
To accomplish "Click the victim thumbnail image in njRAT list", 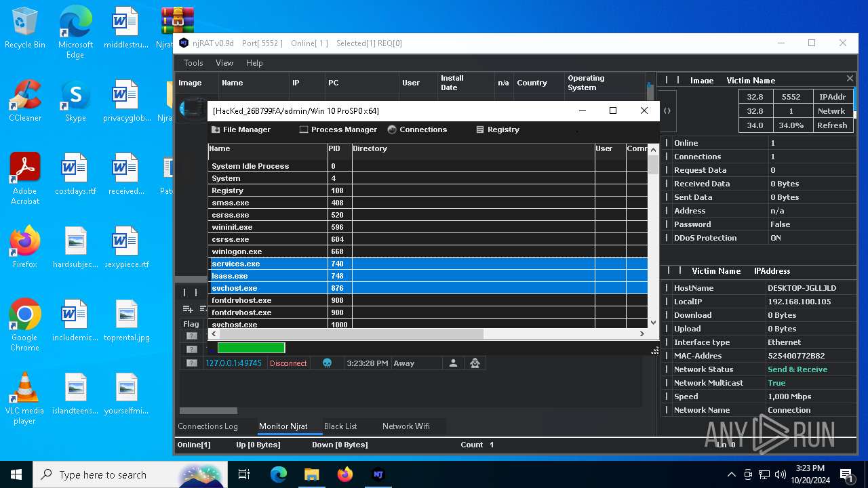I will (193, 107).
